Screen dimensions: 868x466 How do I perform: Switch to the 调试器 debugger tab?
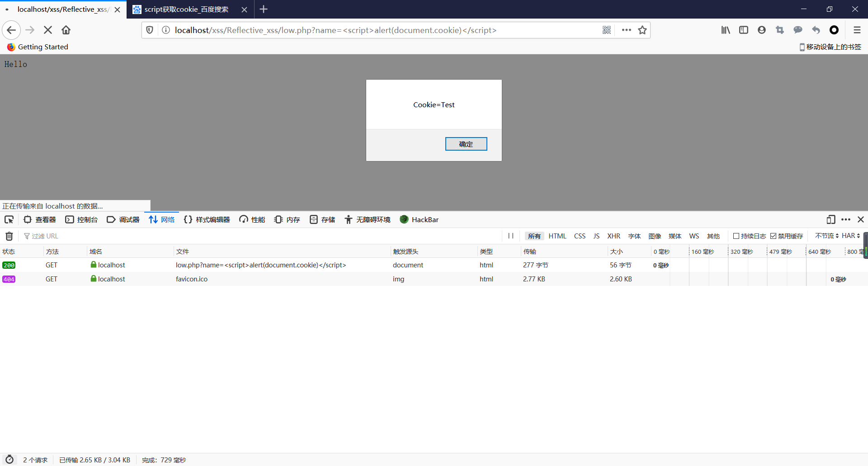(123, 220)
